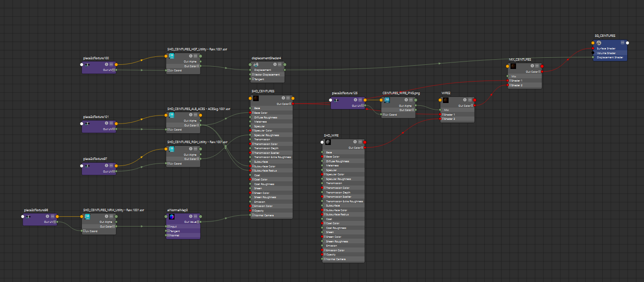Image resolution: width=644 pixels, height=282 pixels.
Task: Expand Shader 2 on WIRE2 node
Action: (x=443, y=119)
